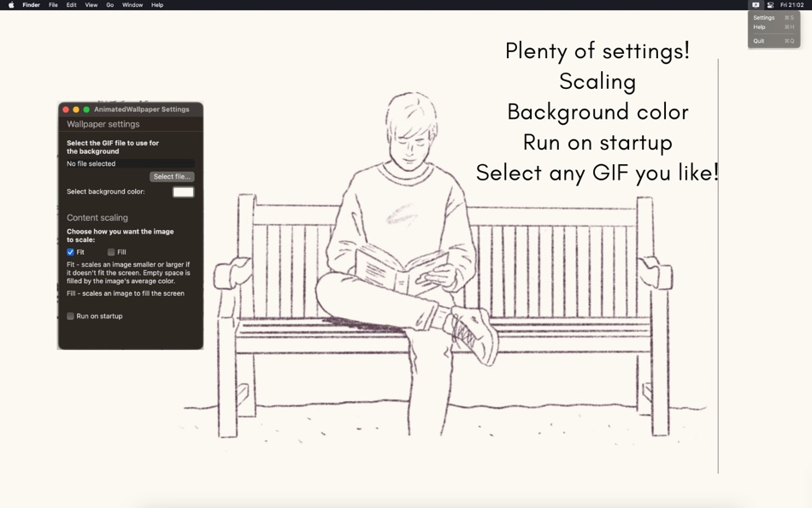Viewport: 812px width, 508px height.
Task: Open the Apple menu
Action: (x=11, y=4)
